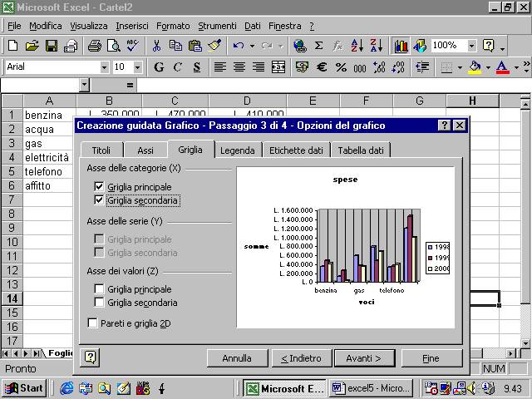Click the fill color bucket swatch
Viewport: 532px width, 399px height.
click(x=475, y=67)
